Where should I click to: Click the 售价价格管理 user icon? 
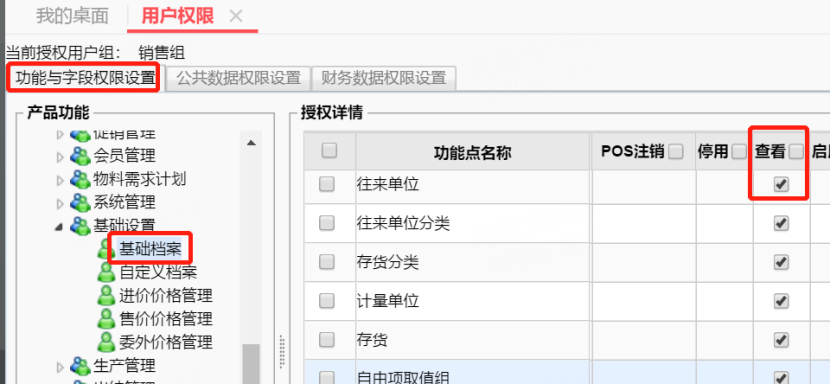coord(107,319)
